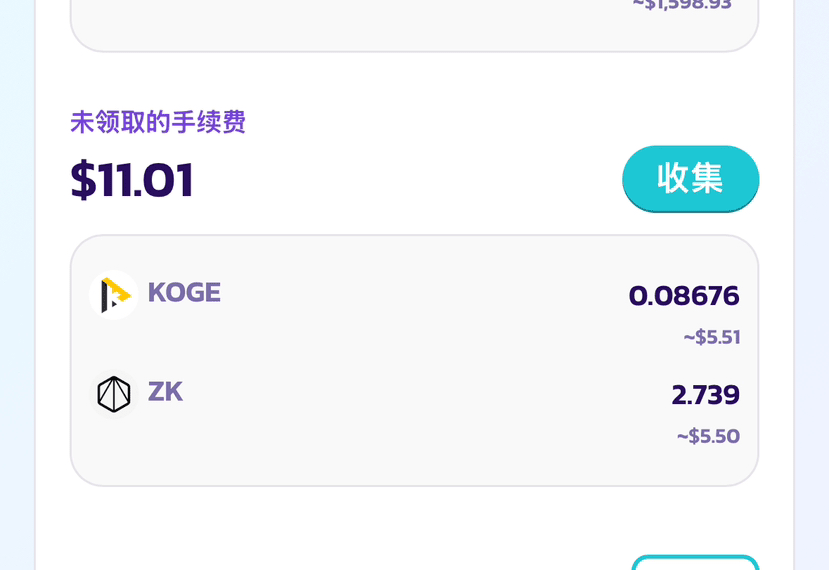This screenshot has width=829, height=570.
Task: Click the ~$5.50 ZK dollar value
Action: pos(708,436)
